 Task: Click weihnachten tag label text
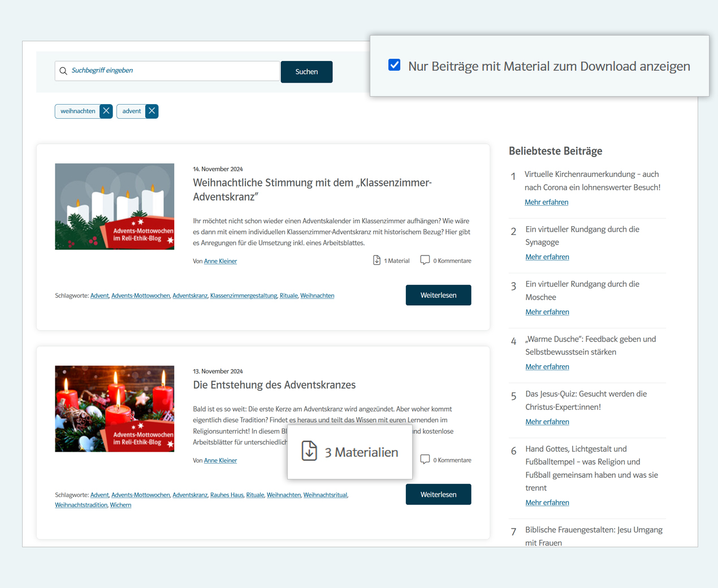tap(78, 111)
